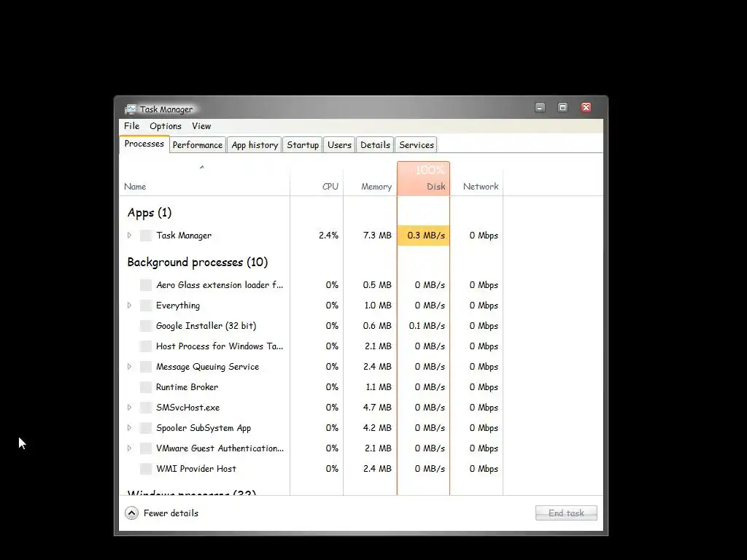Image resolution: width=747 pixels, height=560 pixels.
Task: Sort by the Name column header
Action: pos(204,179)
